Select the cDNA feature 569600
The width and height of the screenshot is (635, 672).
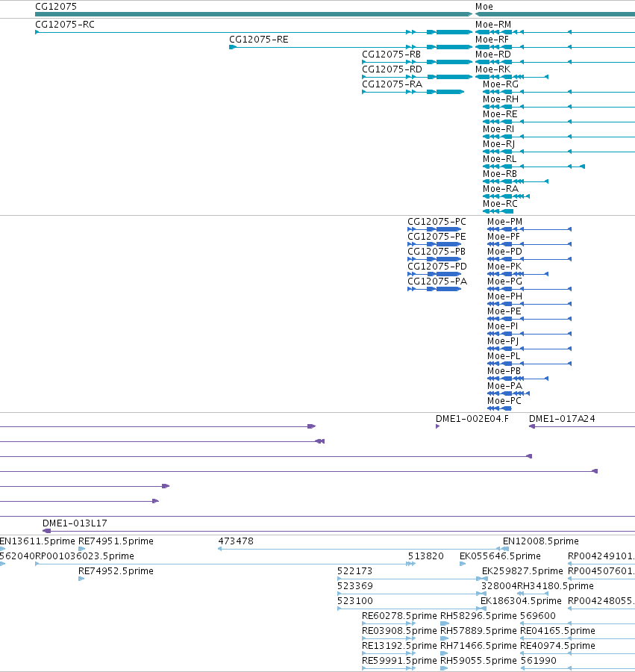point(537,616)
